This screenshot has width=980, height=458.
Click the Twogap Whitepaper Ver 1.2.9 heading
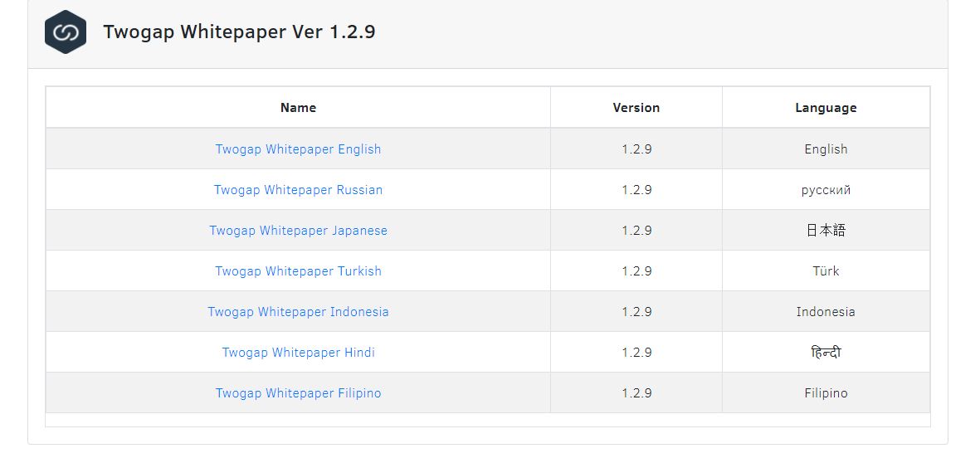pyautogui.click(x=239, y=32)
